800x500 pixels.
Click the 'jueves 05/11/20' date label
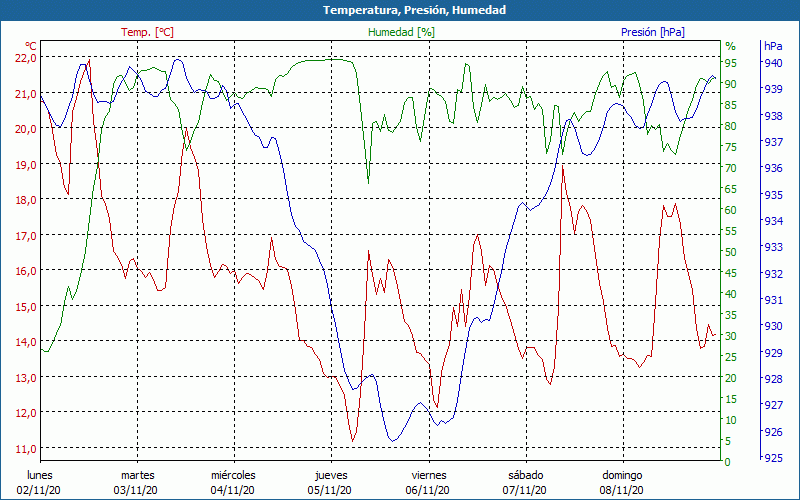(331, 483)
